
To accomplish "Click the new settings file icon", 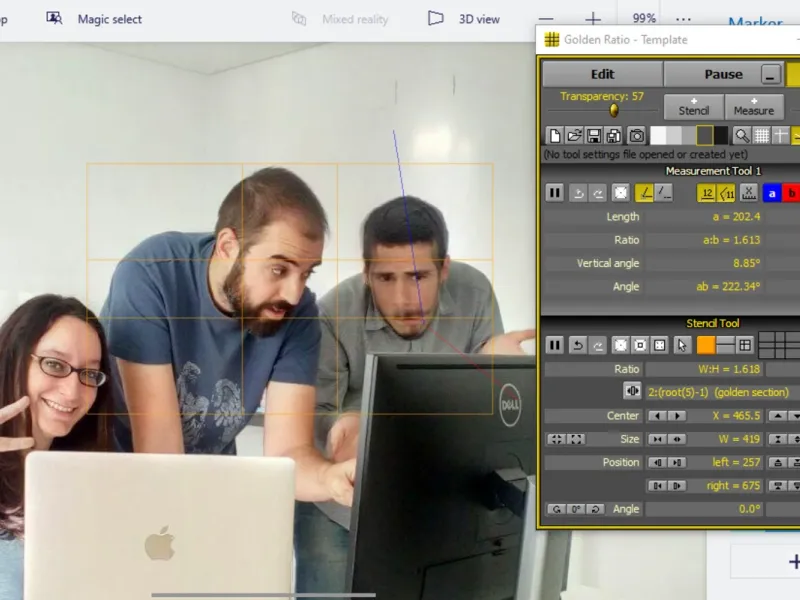I will pyautogui.click(x=555, y=136).
